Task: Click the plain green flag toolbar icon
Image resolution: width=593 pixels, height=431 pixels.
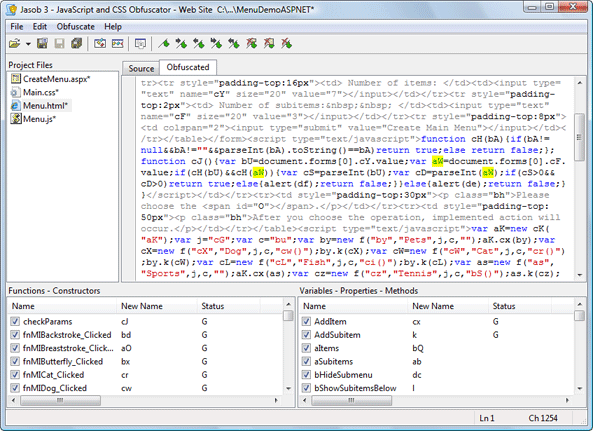Action: [x=163, y=44]
